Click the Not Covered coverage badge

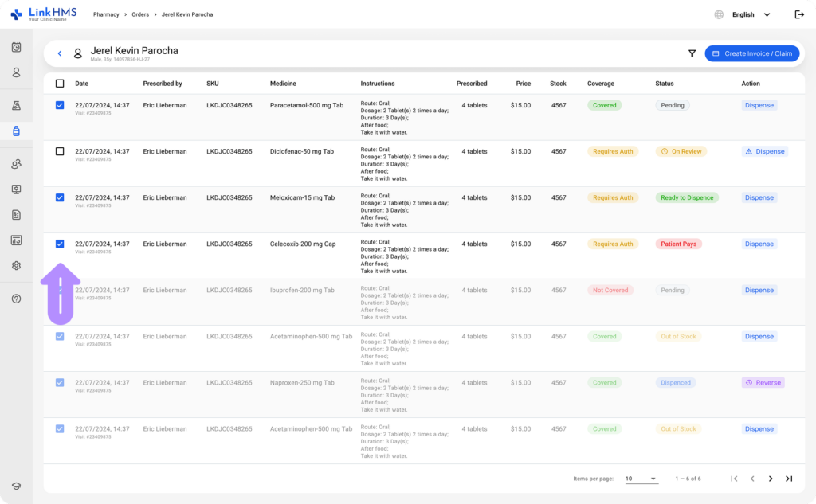[x=610, y=291]
